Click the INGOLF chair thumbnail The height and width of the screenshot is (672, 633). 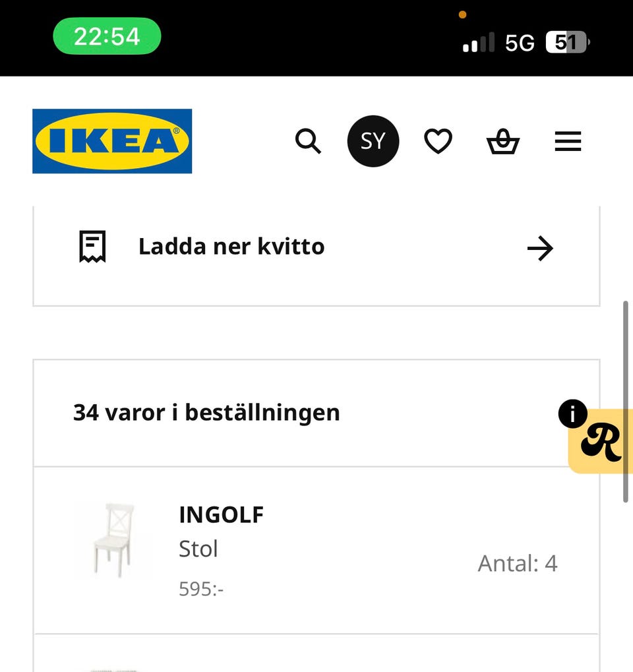[113, 541]
